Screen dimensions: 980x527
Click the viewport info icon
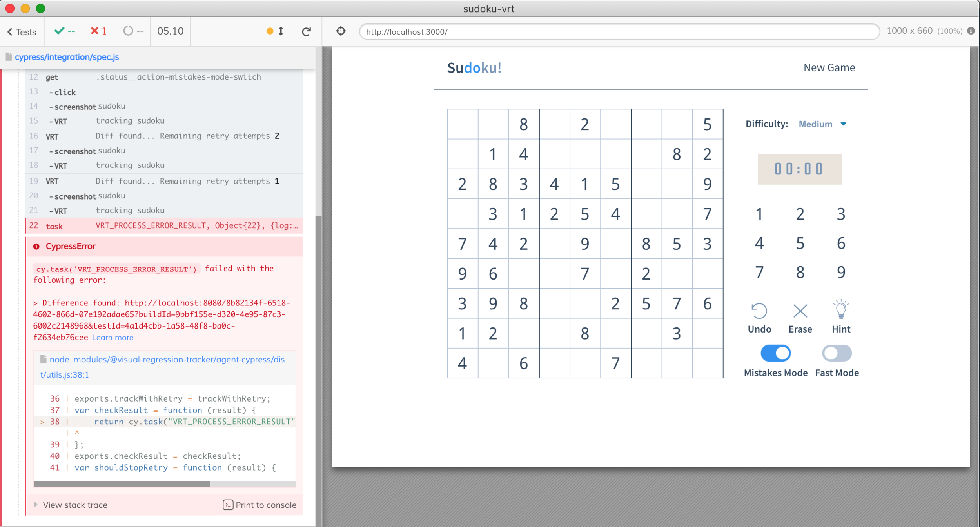pyautogui.click(x=971, y=31)
